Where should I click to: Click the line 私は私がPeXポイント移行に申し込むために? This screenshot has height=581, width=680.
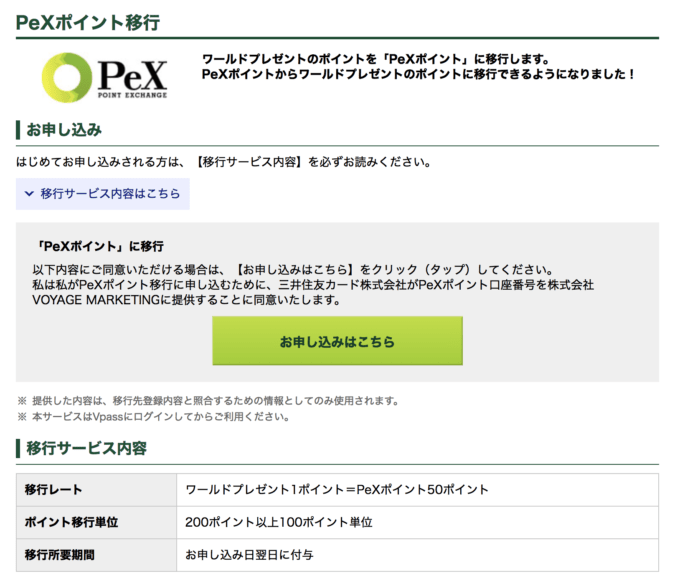(313, 285)
